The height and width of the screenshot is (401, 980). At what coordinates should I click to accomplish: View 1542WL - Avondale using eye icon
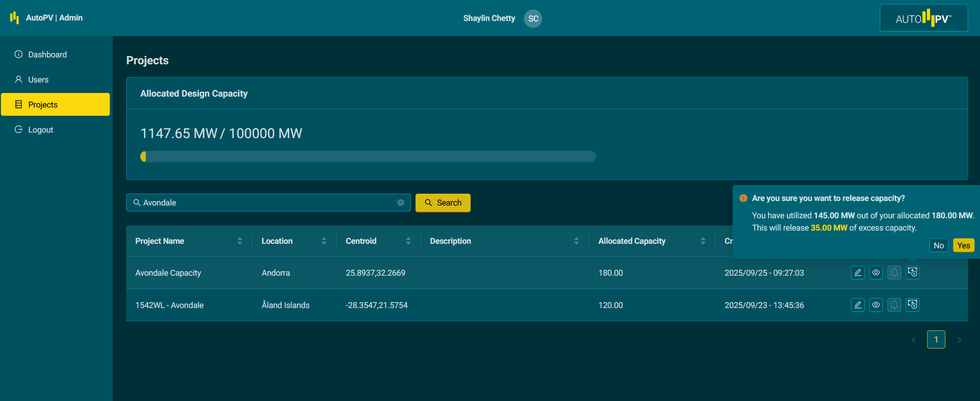(x=876, y=305)
